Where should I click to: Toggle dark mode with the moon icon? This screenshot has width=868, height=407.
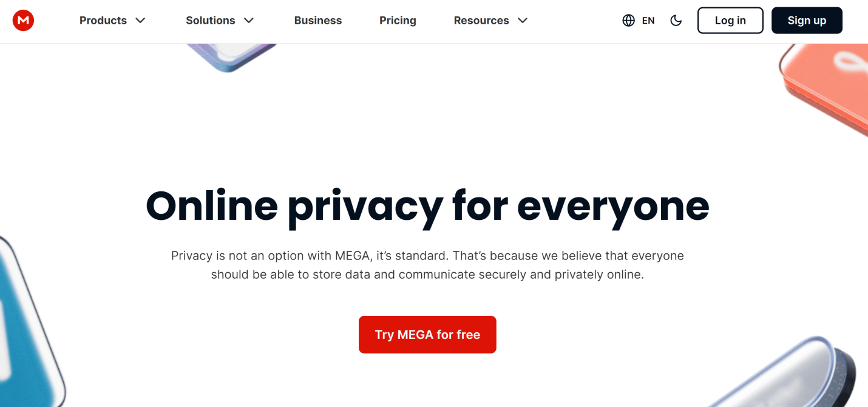point(676,21)
